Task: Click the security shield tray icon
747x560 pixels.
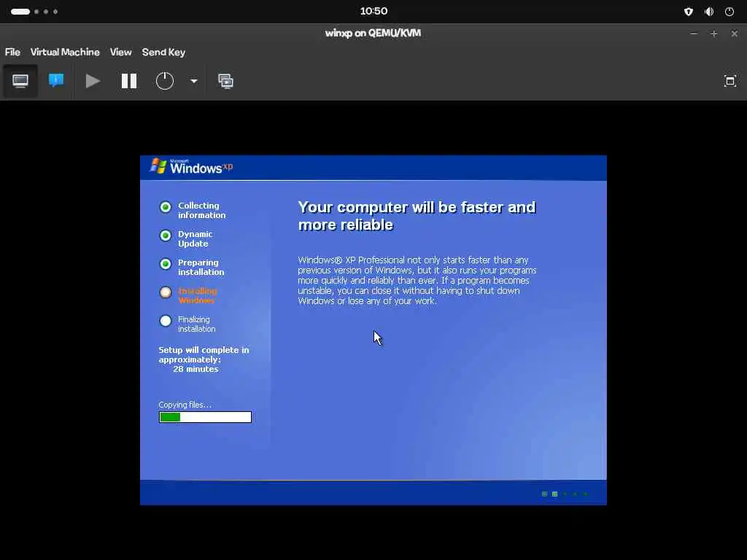Action: point(689,12)
